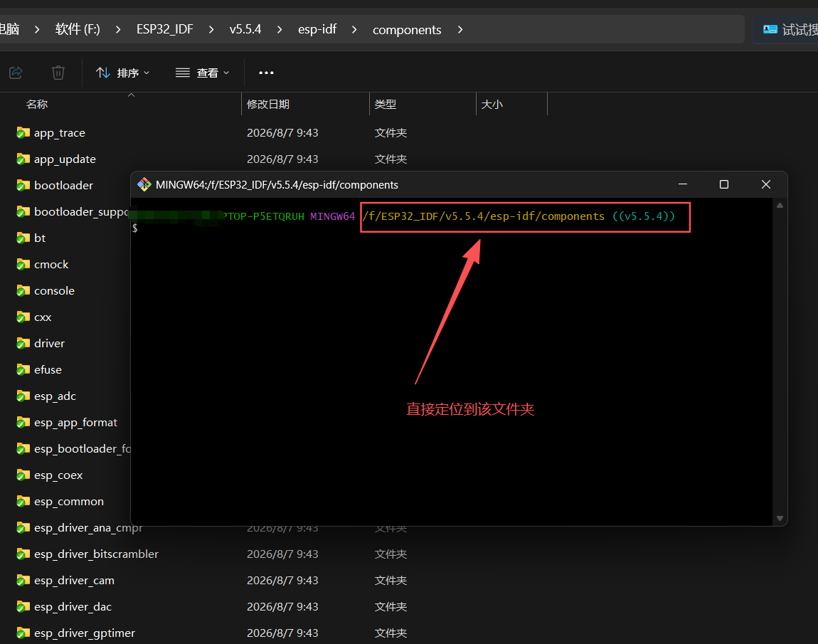Image resolution: width=818 pixels, height=644 pixels.
Task: Click the share icon in Explorer toolbar
Action: point(16,73)
